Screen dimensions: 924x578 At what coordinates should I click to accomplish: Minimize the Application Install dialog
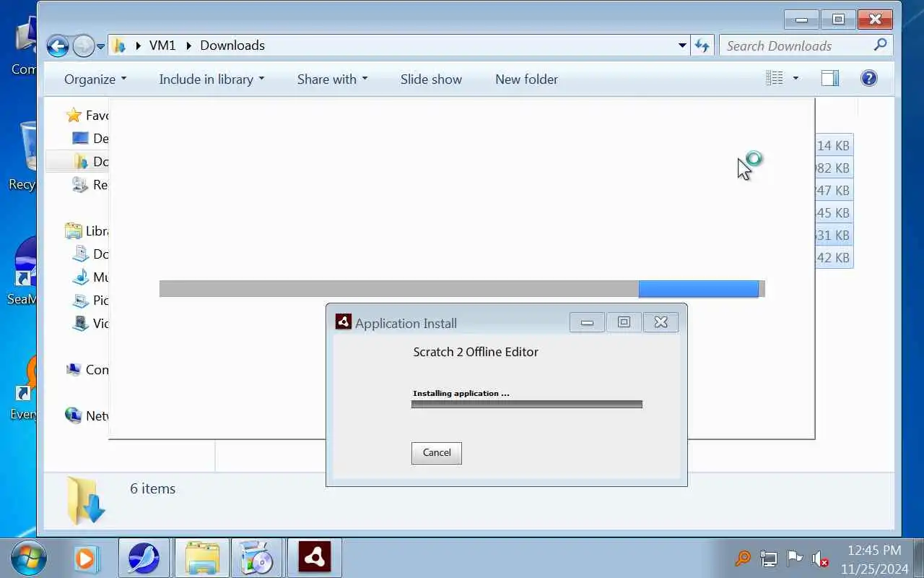coord(587,322)
